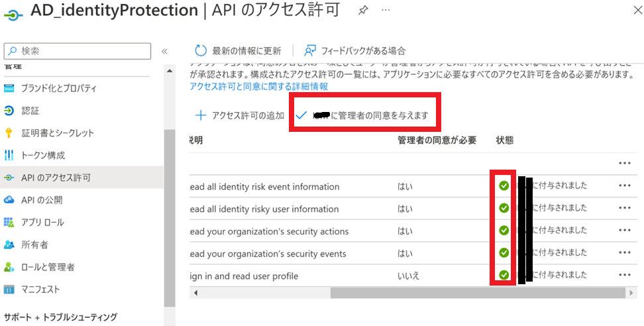This screenshot has width=644, height=326.
Task: Open ellipsis menu for read user profile row
Action: pyautogui.click(x=624, y=275)
